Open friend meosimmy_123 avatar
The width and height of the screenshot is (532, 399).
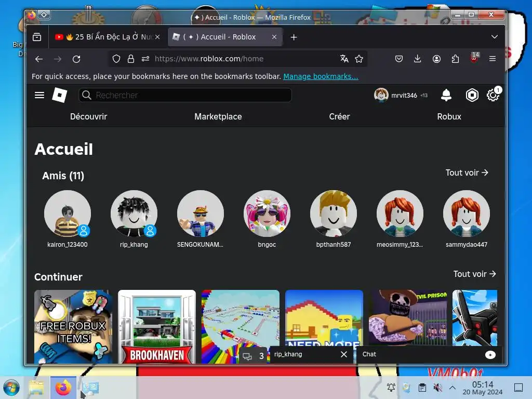pos(400,214)
